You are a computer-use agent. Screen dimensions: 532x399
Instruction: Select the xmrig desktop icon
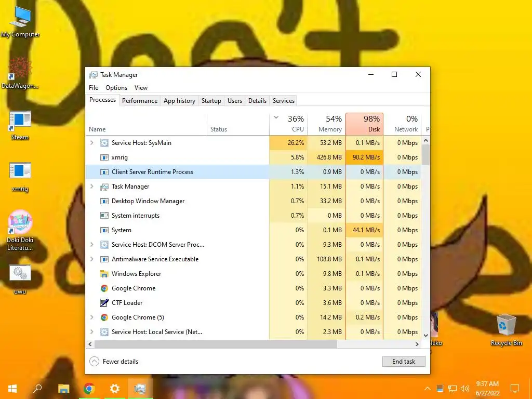20,177
